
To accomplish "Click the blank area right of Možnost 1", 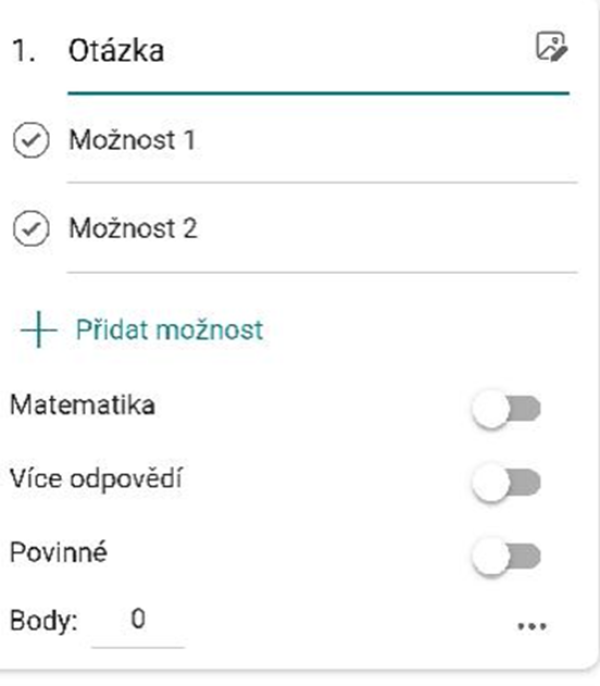I will tap(385, 140).
